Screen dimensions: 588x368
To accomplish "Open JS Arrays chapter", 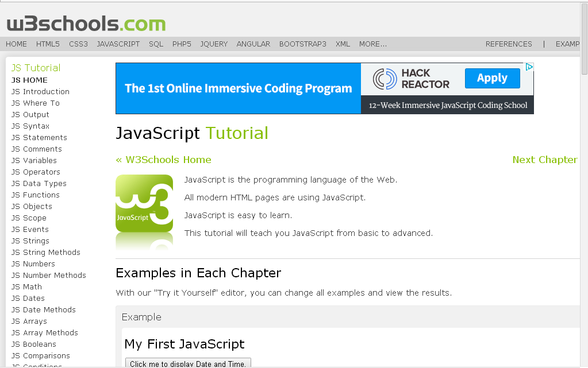I will [29, 321].
